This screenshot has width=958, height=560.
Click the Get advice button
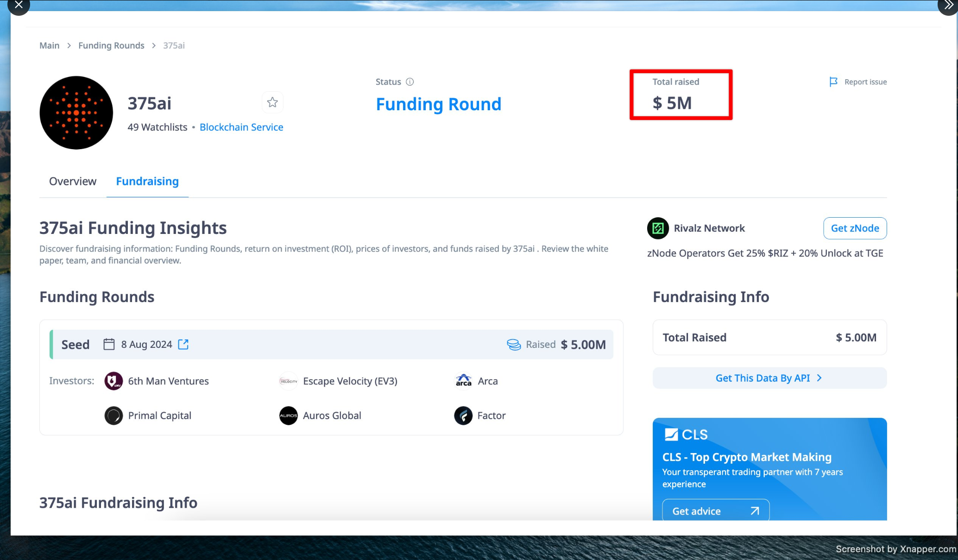pyautogui.click(x=716, y=510)
